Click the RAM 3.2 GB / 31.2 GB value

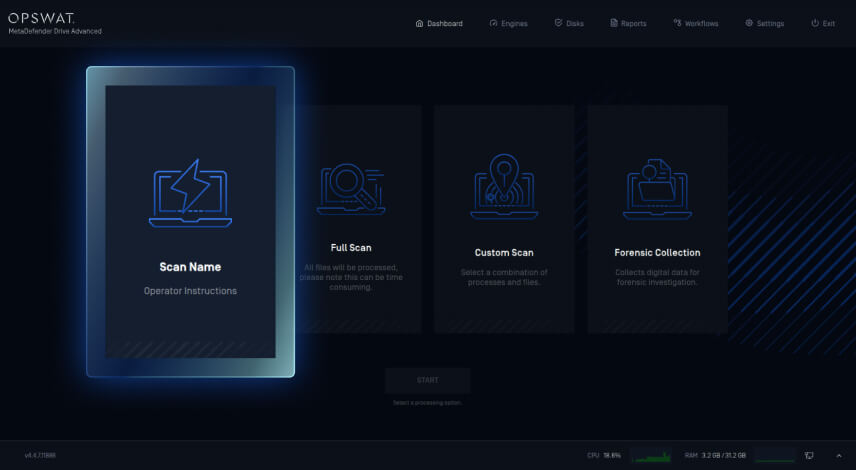point(724,455)
